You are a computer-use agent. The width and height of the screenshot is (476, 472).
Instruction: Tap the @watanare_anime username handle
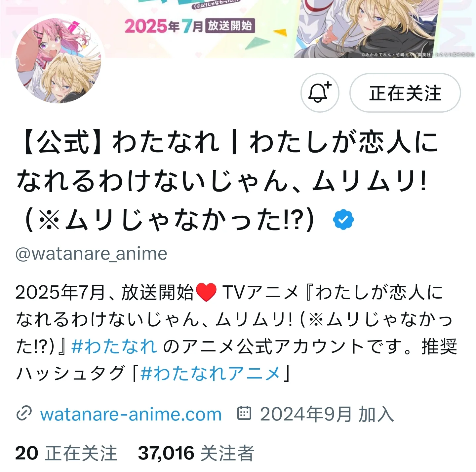(91, 254)
